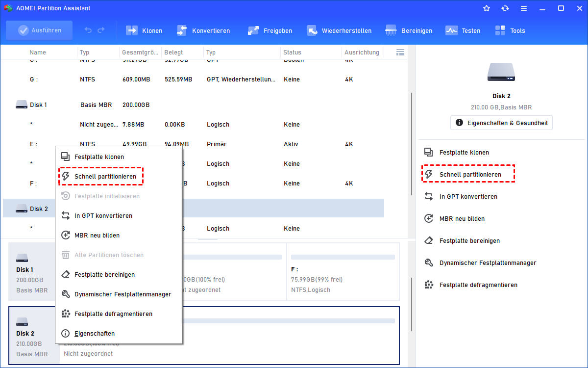Click lightning quick partition icon in right panel

coord(429,174)
